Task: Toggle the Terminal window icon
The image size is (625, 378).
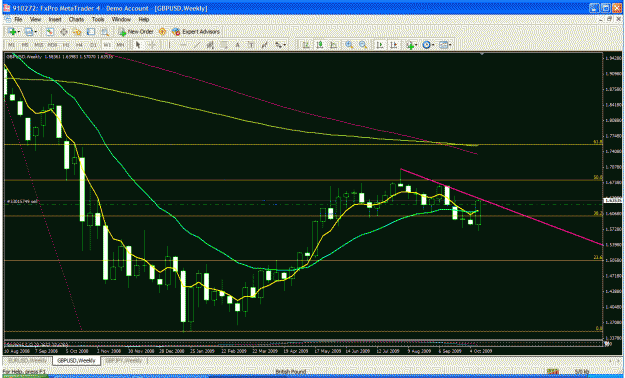Action: (x=91, y=32)
